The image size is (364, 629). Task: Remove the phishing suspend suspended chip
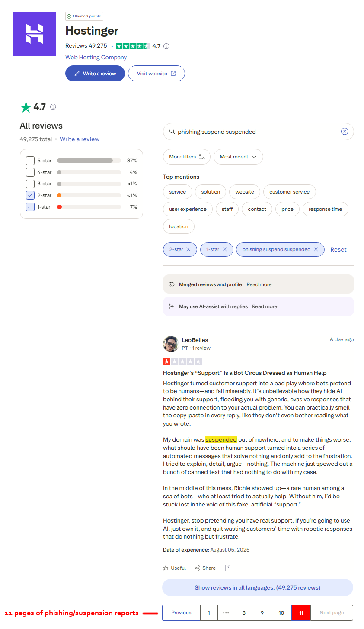click(x=316, y=249)
